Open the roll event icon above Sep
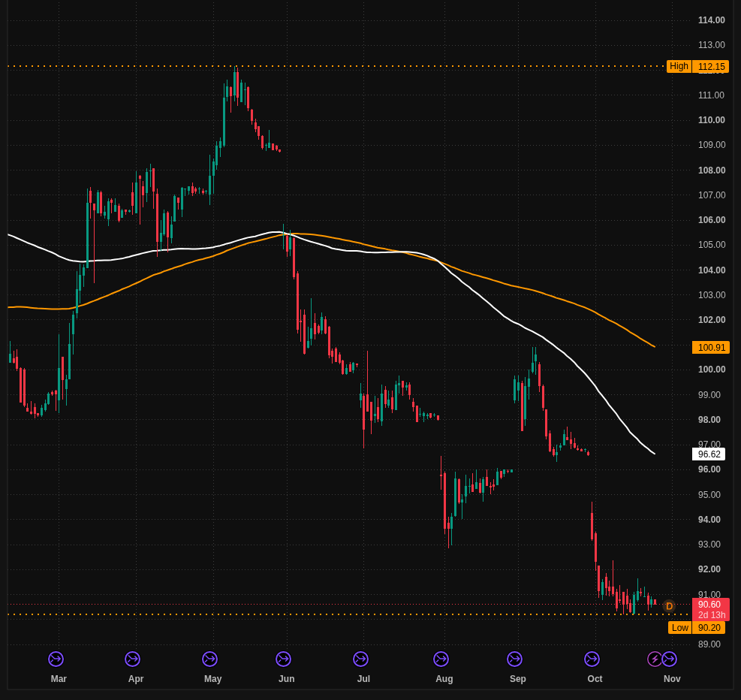 514,659
